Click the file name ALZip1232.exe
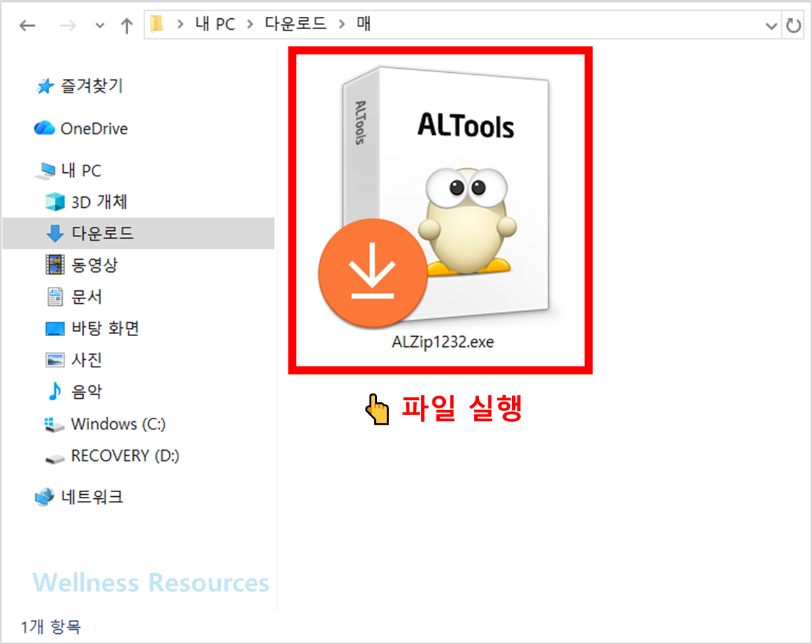The width and height of the screenshot is (812, 644). click(x=442, y=342)
